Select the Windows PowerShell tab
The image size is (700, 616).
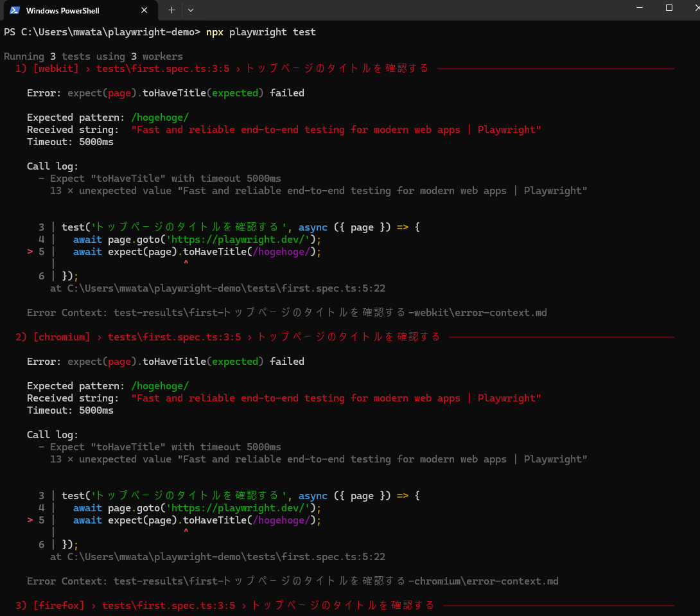coord(80,10)
